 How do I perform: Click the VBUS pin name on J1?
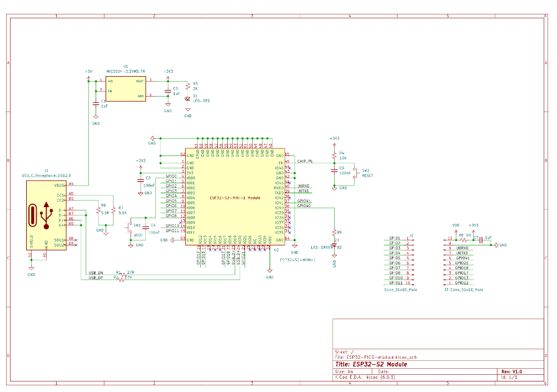coord(59,185)
